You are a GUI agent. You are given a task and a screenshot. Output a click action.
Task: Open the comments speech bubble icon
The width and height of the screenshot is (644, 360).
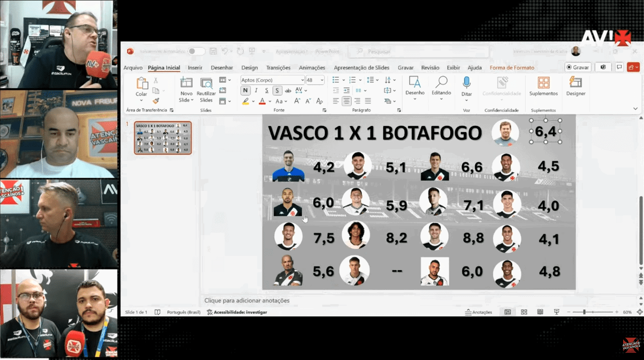click(x=619, y=67)
